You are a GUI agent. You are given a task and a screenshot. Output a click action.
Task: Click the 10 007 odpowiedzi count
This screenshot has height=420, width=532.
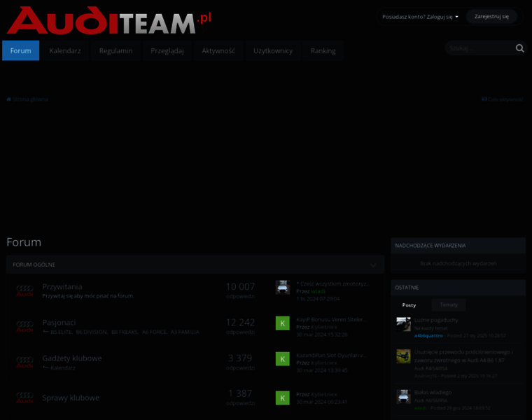point(240,290)
